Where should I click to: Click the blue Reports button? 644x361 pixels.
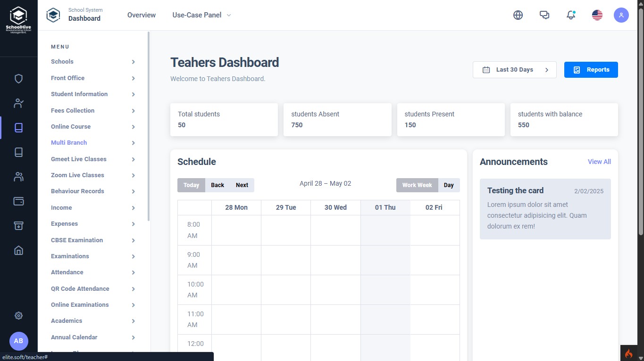coord(591,70)
